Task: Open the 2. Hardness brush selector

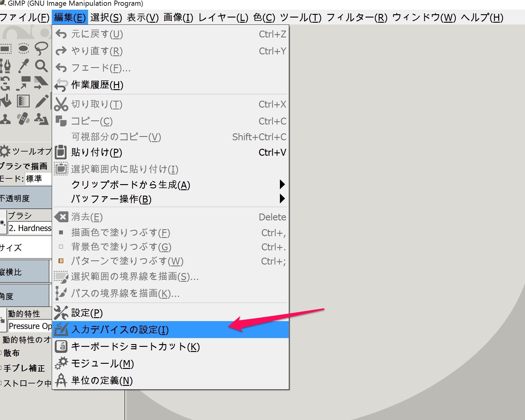Action: 30,228
